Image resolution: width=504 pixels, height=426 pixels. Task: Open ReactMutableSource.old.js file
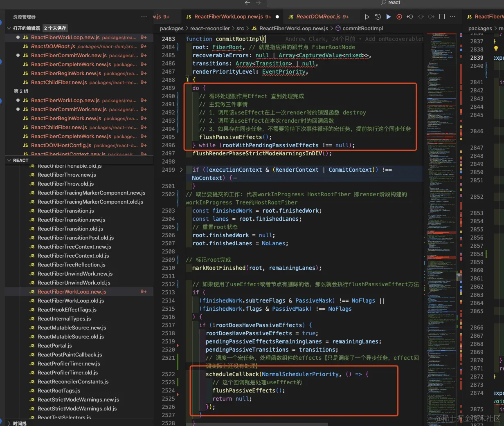[x=79, y=336]
